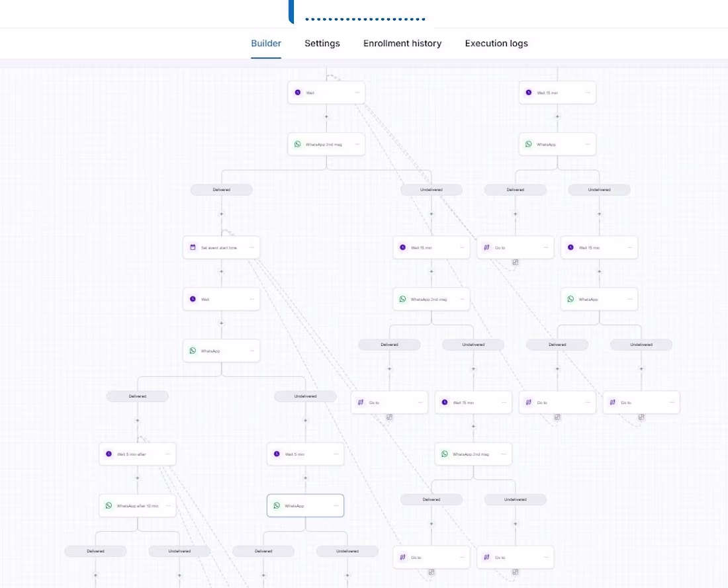Open the Execution logs tab

click(496, 43)
